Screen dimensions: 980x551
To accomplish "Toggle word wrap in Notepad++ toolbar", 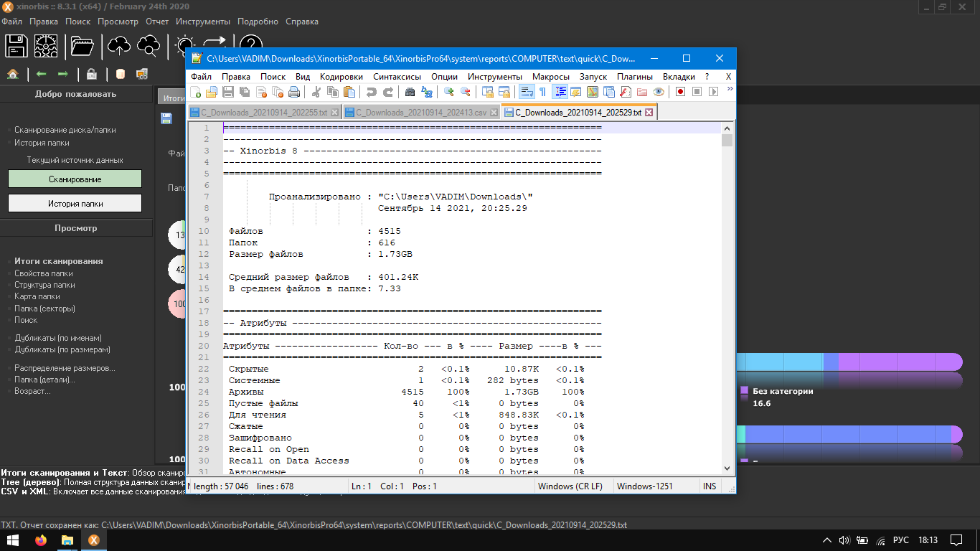I will click(x=527, y=92).
